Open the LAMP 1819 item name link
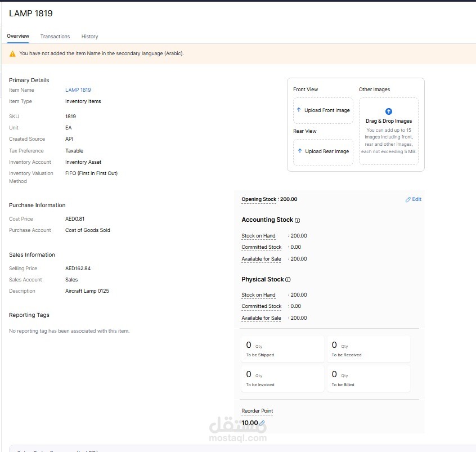The image size is (476, 452). (x=78, y=90)
